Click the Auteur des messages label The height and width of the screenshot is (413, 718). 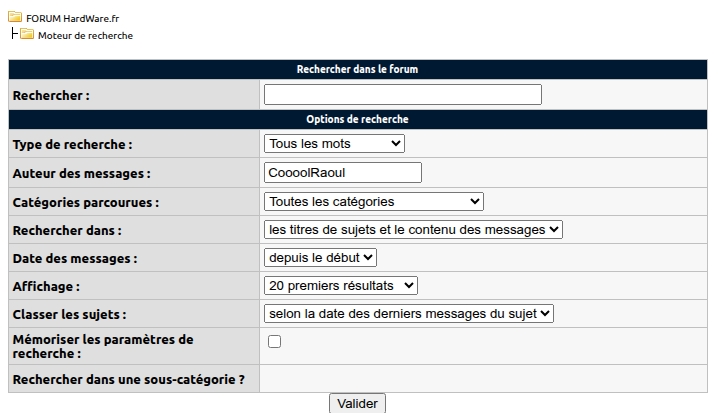[81, 173]
